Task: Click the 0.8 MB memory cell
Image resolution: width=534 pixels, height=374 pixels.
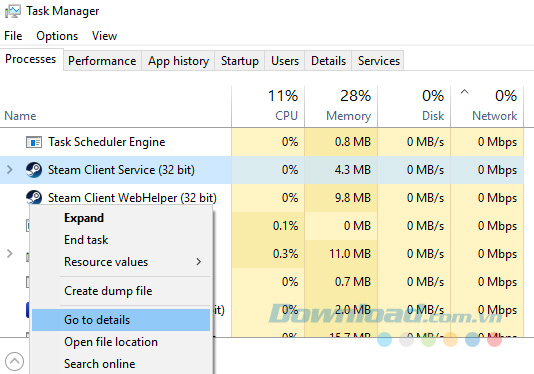Action: tap(341, 142)
